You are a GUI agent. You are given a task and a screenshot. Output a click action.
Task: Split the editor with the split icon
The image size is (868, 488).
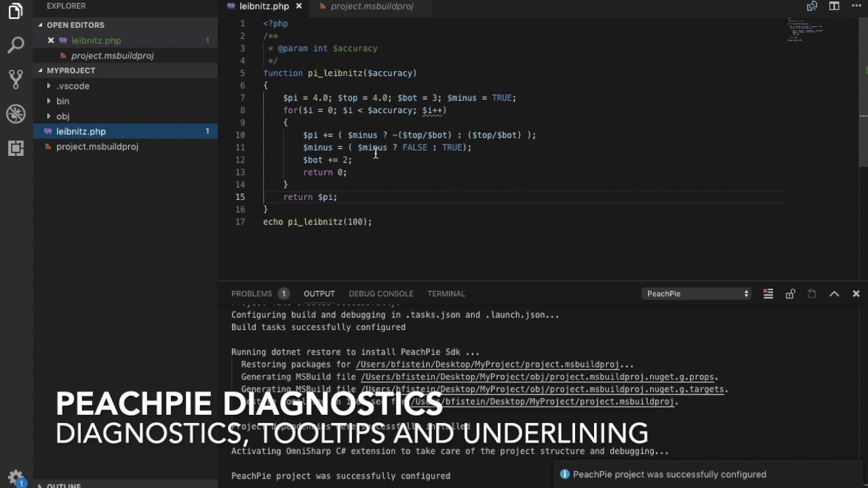834,6
